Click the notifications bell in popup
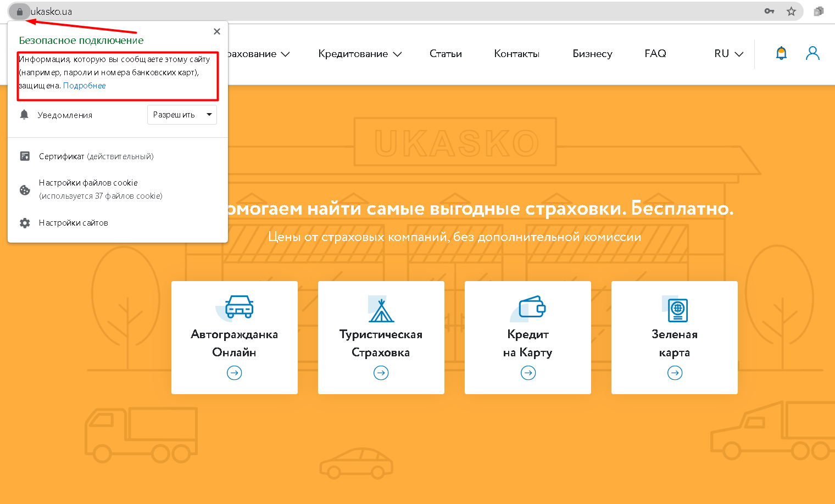The image size is (835, 504). pyautogui.click(x=24, y=115)
